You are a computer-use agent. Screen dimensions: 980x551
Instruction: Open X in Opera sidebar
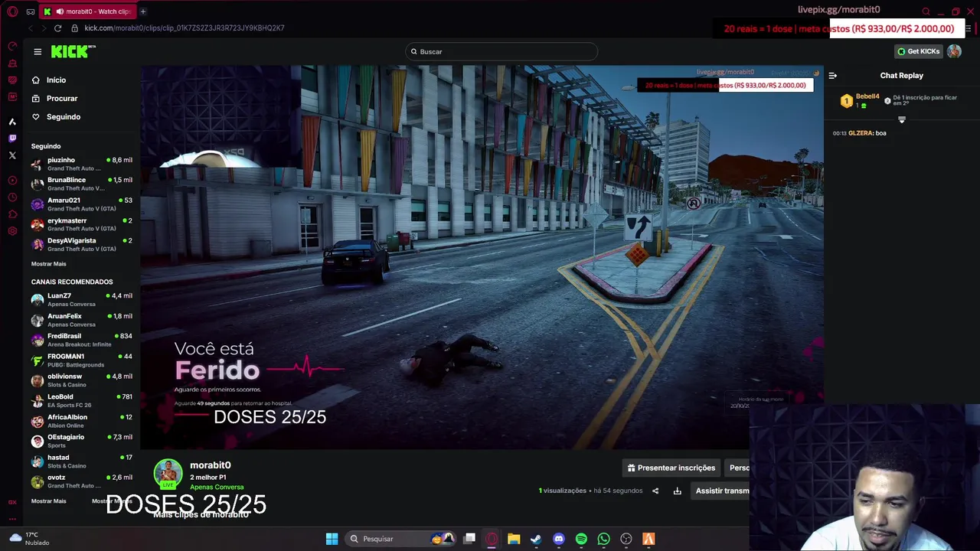(12, 155)
